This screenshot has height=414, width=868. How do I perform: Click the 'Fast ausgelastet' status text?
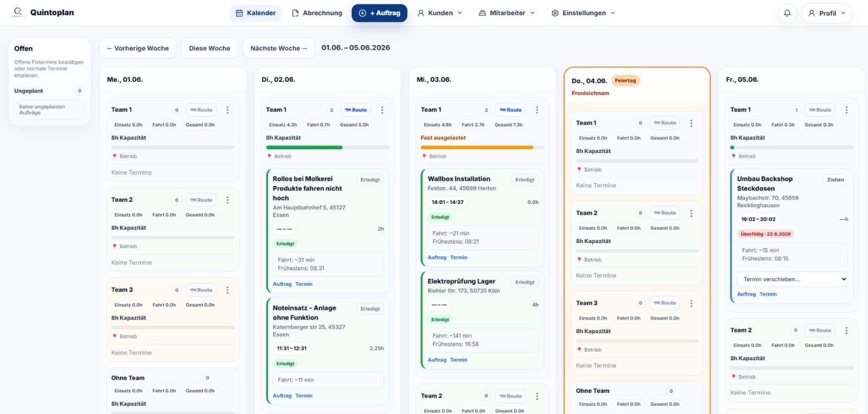(x=443, y=138)
